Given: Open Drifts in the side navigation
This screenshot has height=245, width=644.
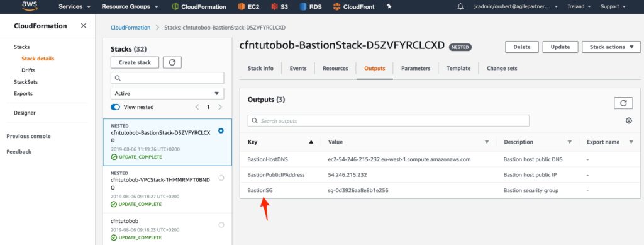Looking at the screenshot, I should tap(28, 71).
